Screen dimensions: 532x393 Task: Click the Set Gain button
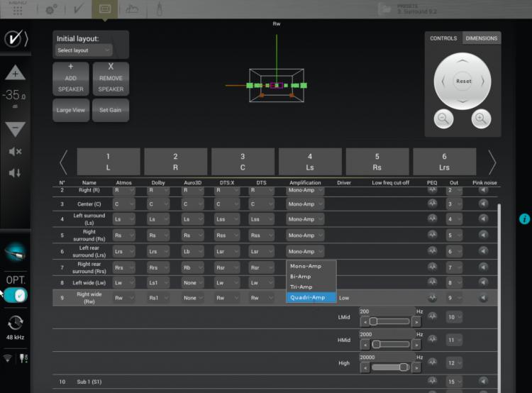coord(111,110)
